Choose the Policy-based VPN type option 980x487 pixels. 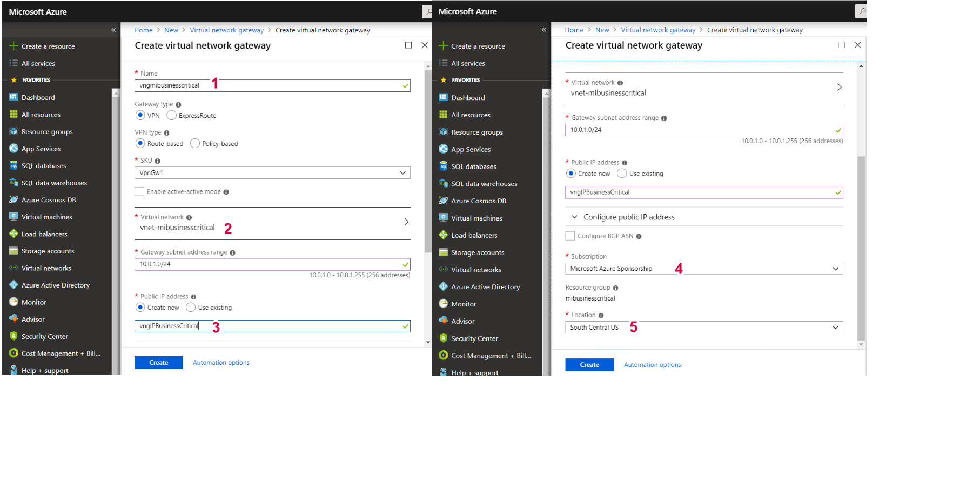point(195,143)
